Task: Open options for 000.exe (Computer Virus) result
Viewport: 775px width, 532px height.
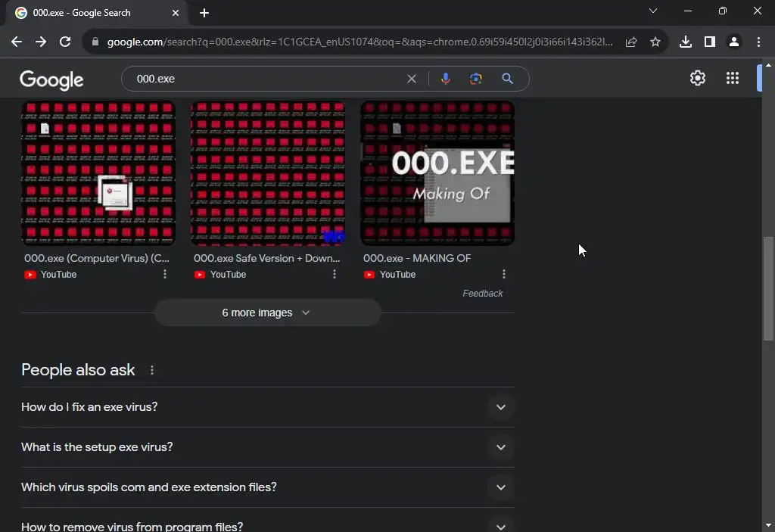Action: click(164, 274)
